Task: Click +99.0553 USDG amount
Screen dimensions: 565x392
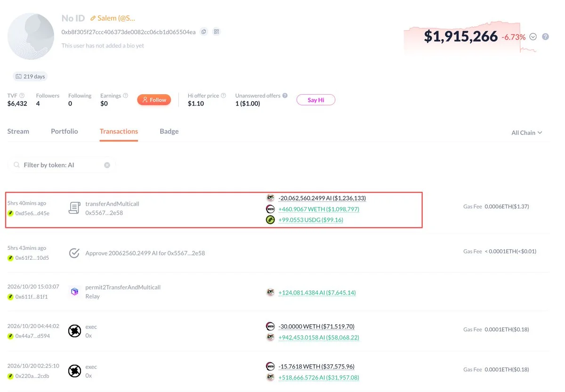Action: click(311, 220)
